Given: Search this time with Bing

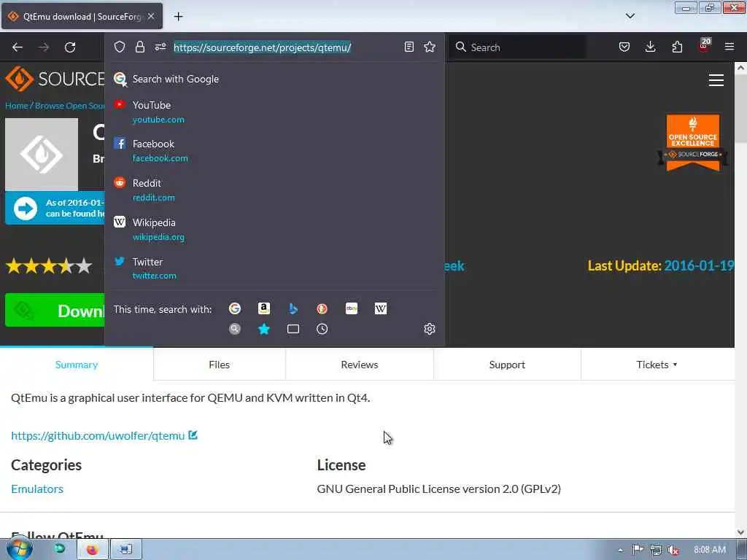Looking at the screenshot, I should (293, 308).
